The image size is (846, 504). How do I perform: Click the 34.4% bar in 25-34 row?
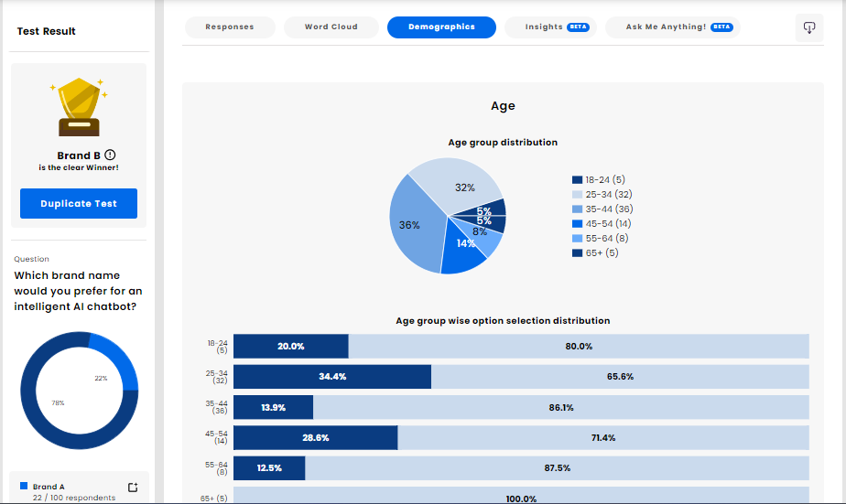[x=331, y=377]
